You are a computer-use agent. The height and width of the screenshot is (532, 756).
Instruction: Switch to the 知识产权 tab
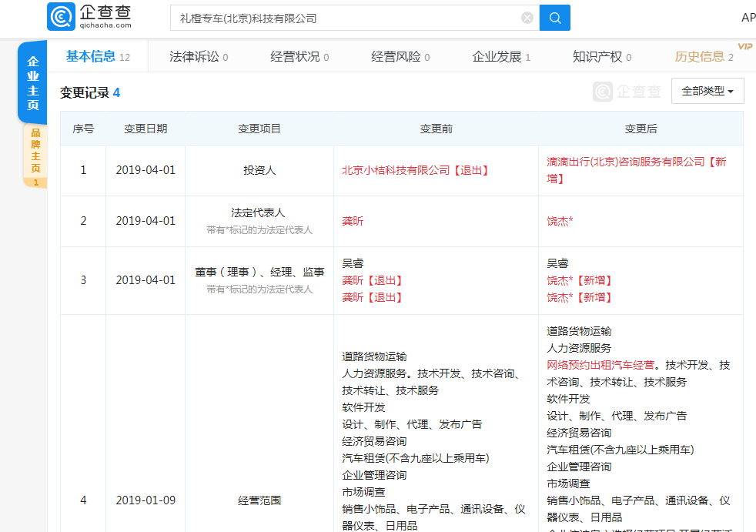click(x=602, y=56)
